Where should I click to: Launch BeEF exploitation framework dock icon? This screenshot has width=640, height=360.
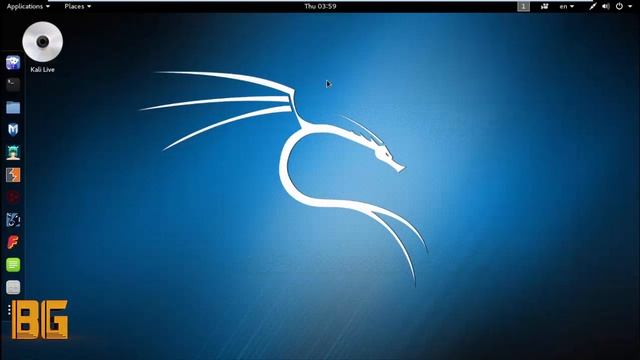[13, 220]
